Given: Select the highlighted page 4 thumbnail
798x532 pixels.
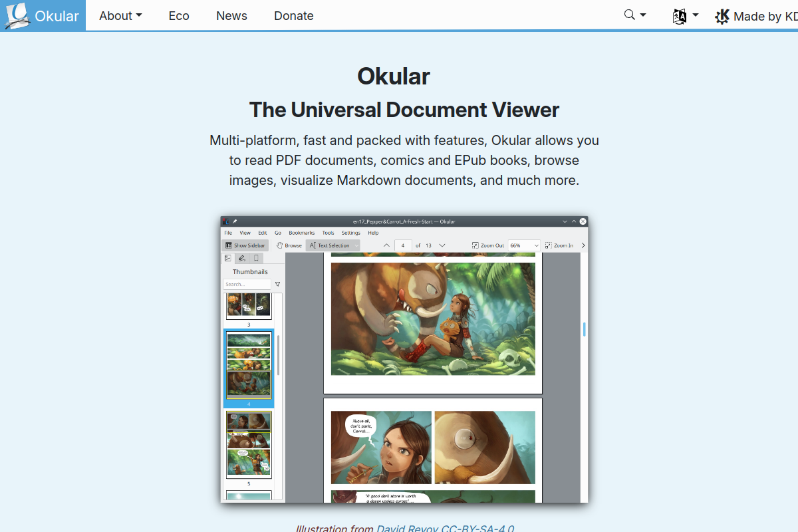Looking at the screenshot, I should coord(249,366).
